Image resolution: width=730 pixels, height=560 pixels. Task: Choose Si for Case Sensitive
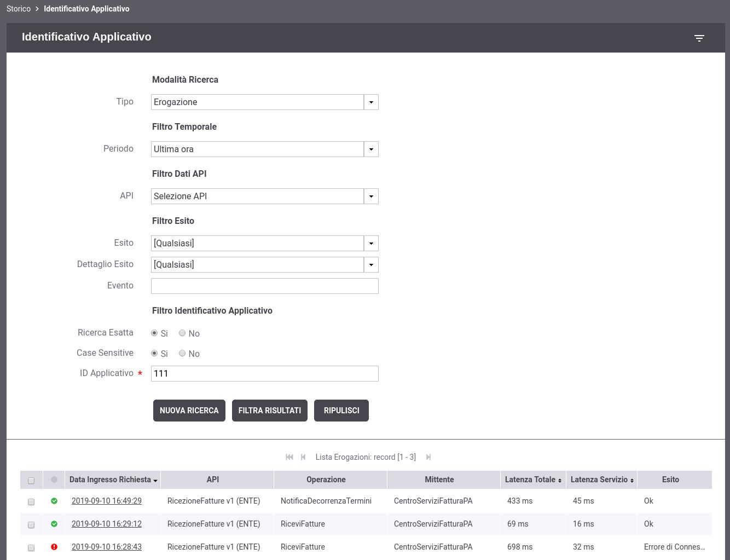tap(154, 353)
